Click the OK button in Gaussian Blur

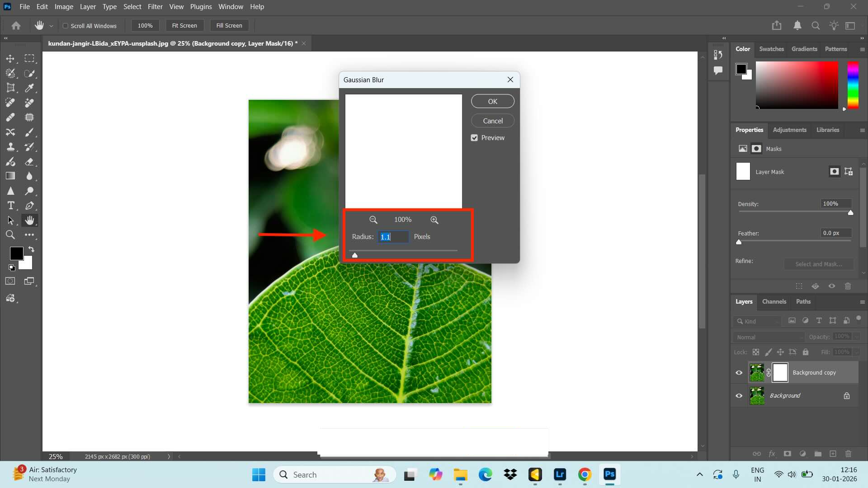(492, 101)
